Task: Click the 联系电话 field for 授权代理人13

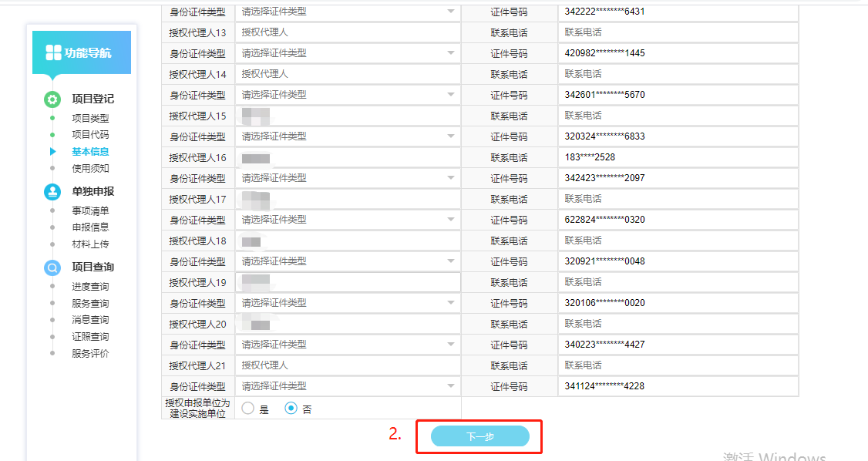Action: [x=678, y=32]
